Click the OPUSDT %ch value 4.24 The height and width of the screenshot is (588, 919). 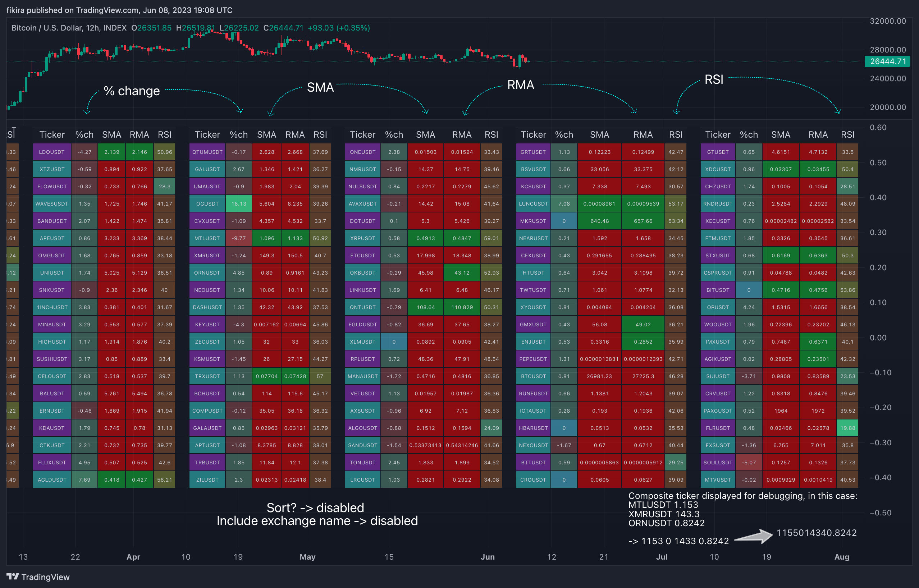pyautogui.click(x=749, y=307)
